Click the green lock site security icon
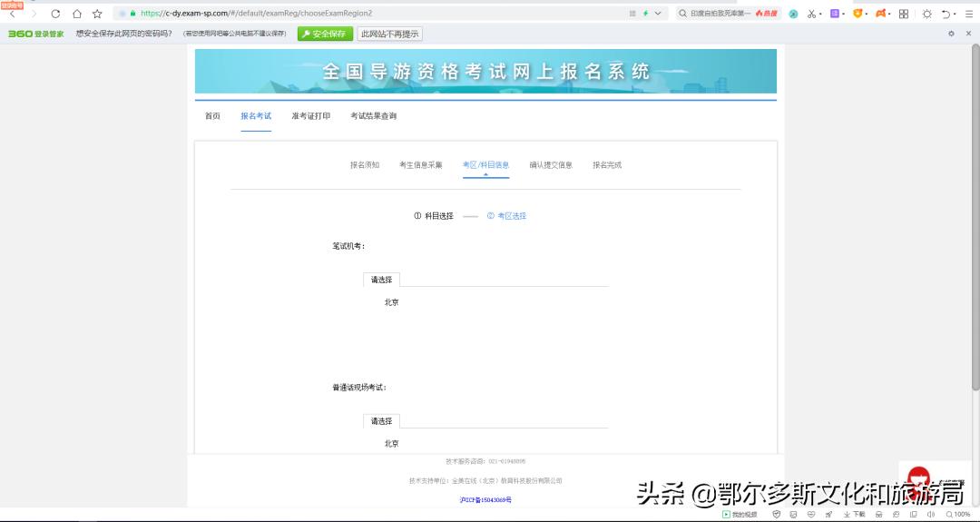This screenshot has height=522, width=980. 132,13
